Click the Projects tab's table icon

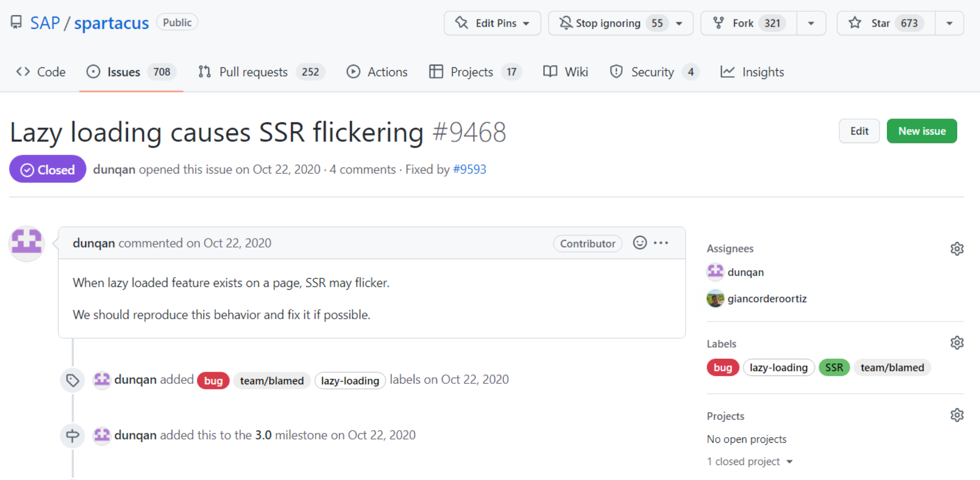436,72
